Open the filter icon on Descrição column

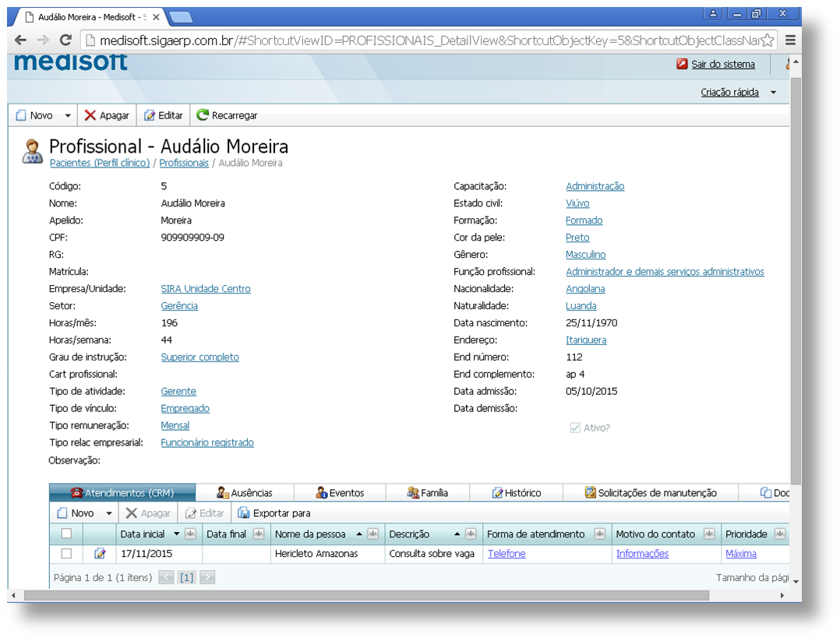click(x=471, y=534)
